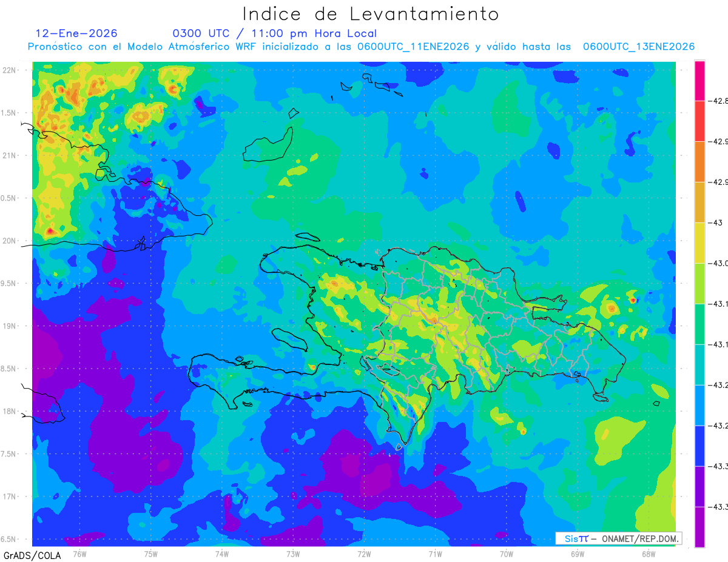
Task: Click the 22N latitude label
Action: (10, 70)
